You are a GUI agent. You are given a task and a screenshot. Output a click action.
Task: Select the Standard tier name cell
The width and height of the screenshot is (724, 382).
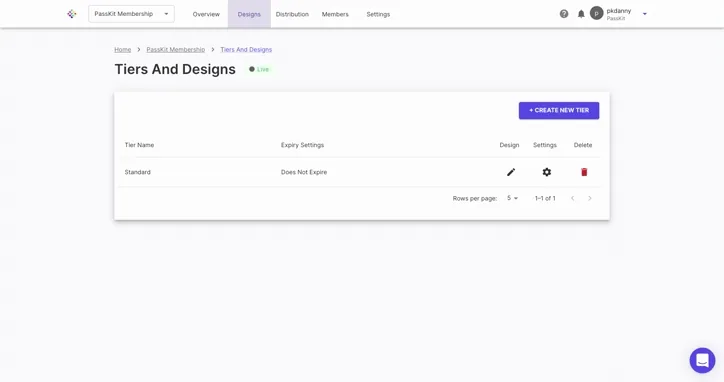point(138,172)
